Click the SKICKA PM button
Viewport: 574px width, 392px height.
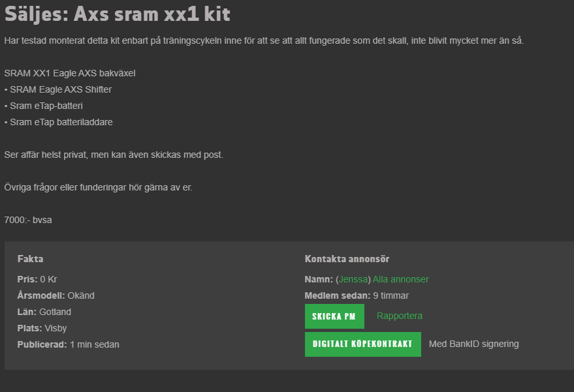334,316
